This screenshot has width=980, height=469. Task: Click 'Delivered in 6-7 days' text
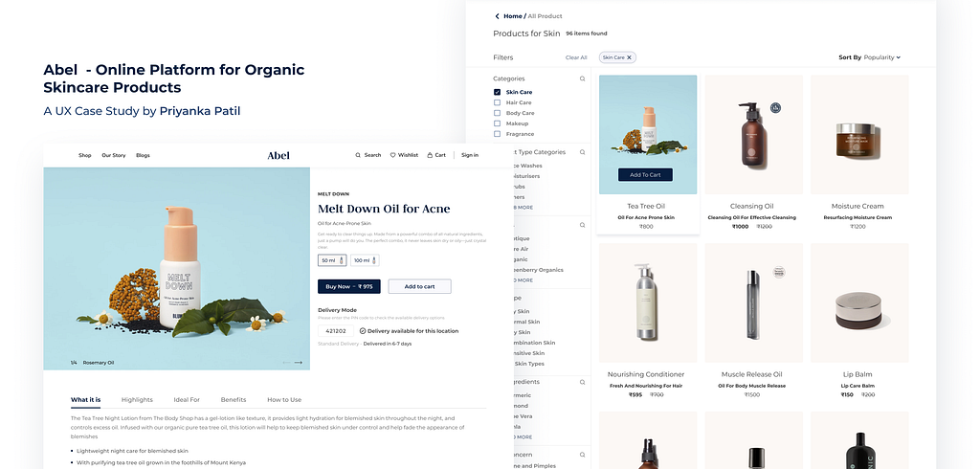(388, 344)
